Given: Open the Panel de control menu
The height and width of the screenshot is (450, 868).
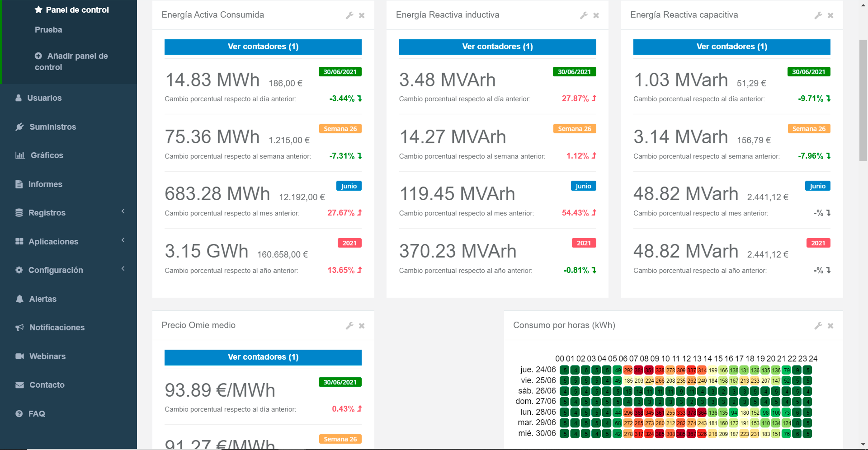Looking at the screenshot, I should (x=77, y=9).
